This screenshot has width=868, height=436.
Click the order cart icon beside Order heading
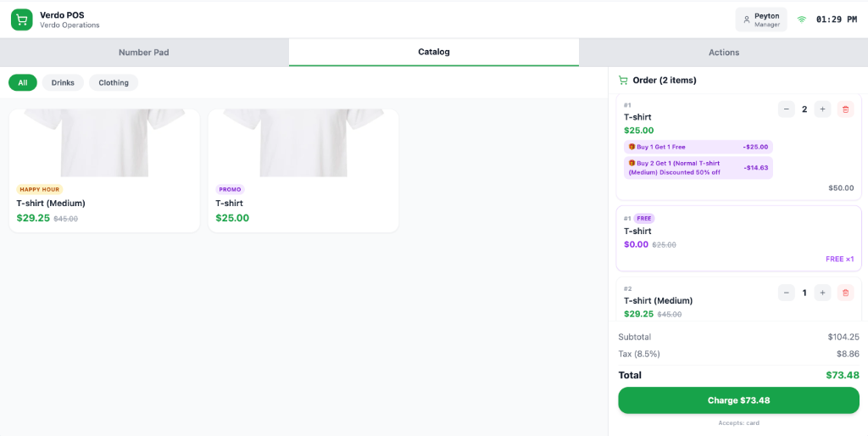click(623, 81)
